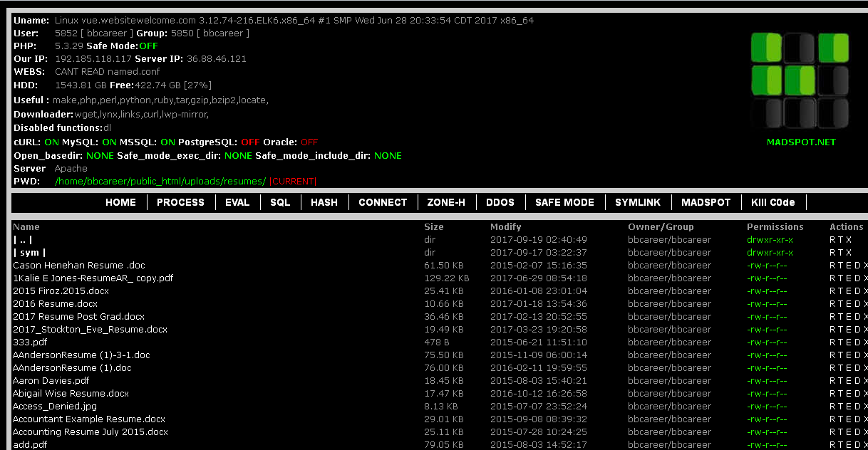Open the file Cason Henehan Resume .doc
The width and height of the screenshot is (868, 450).
(78, 265)
